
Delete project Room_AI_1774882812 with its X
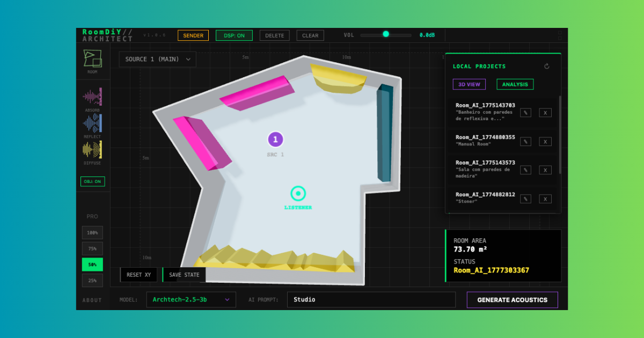pos(545,199)
